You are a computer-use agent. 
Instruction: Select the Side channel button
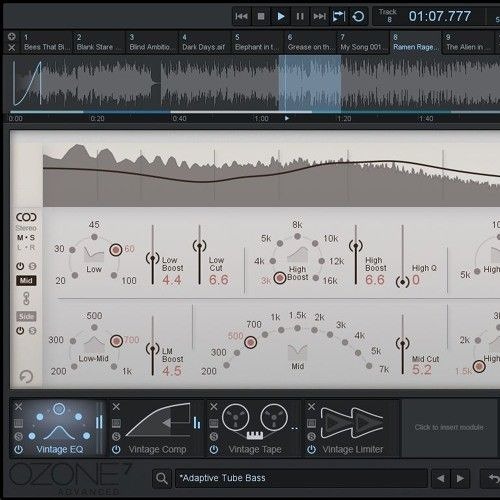click(x=26, y=316)
